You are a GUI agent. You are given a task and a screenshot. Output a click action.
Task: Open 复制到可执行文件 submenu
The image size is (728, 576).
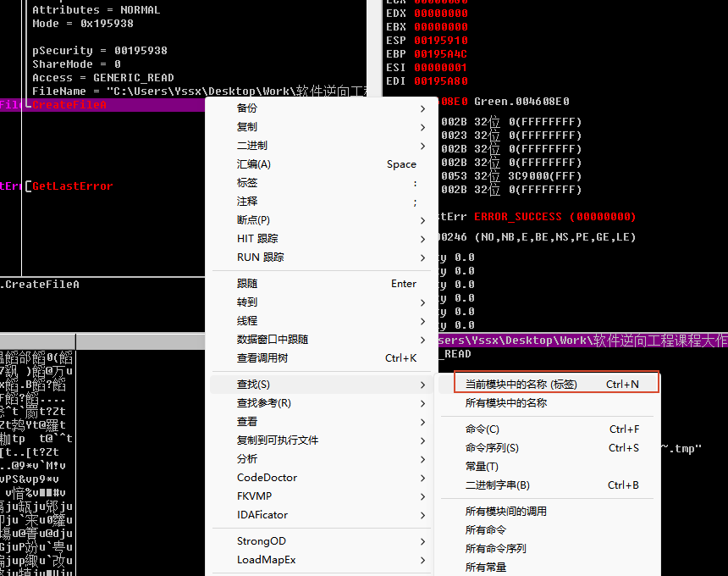click(322, 440)
